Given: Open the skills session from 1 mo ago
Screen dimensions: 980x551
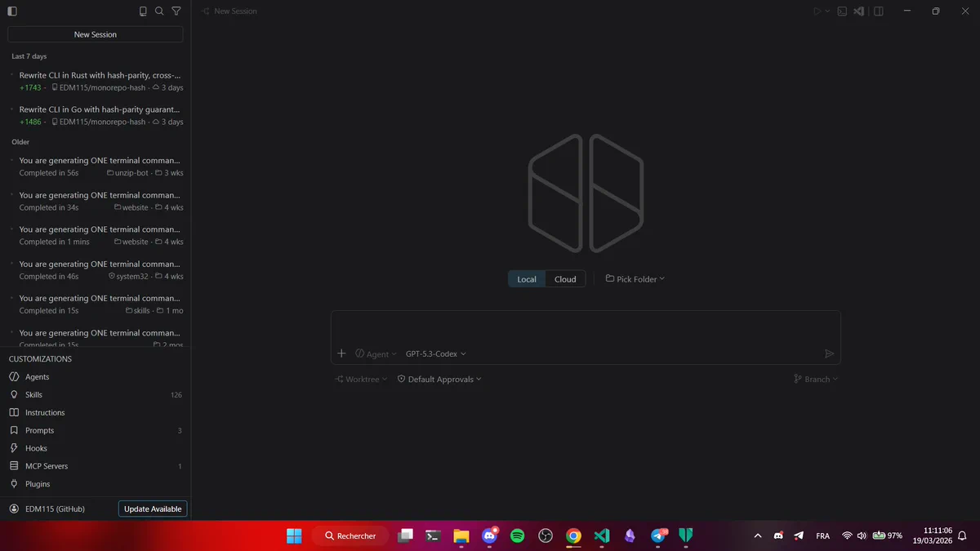Looking at the screenshot, I should [96, 304].
